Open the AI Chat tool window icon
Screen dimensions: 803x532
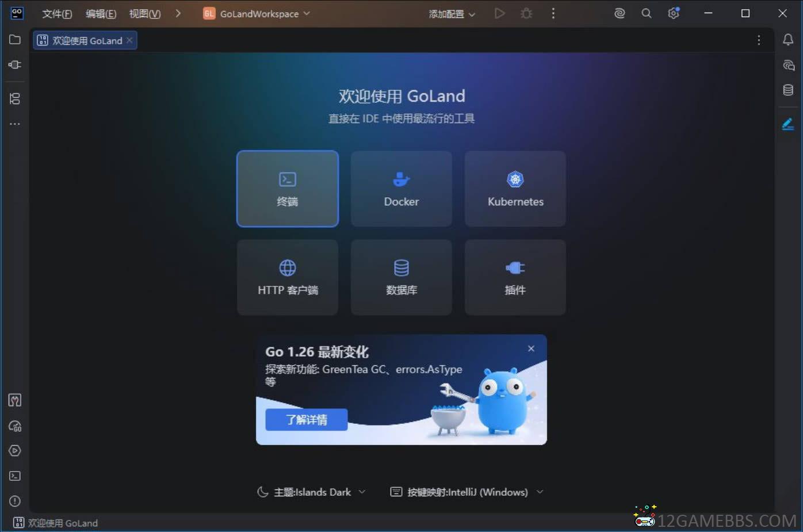[x=788, y=65]
